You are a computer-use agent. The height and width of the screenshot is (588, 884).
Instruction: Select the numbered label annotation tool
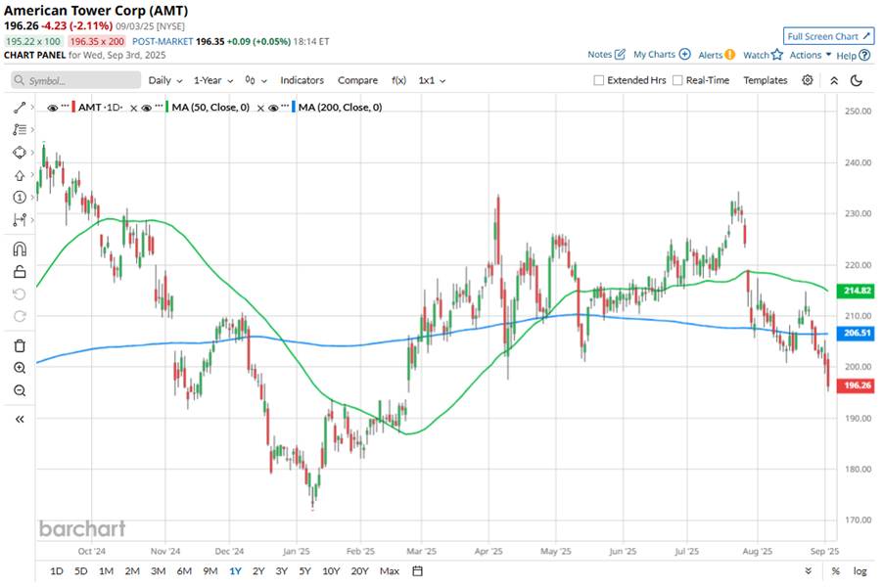(20, 197)
